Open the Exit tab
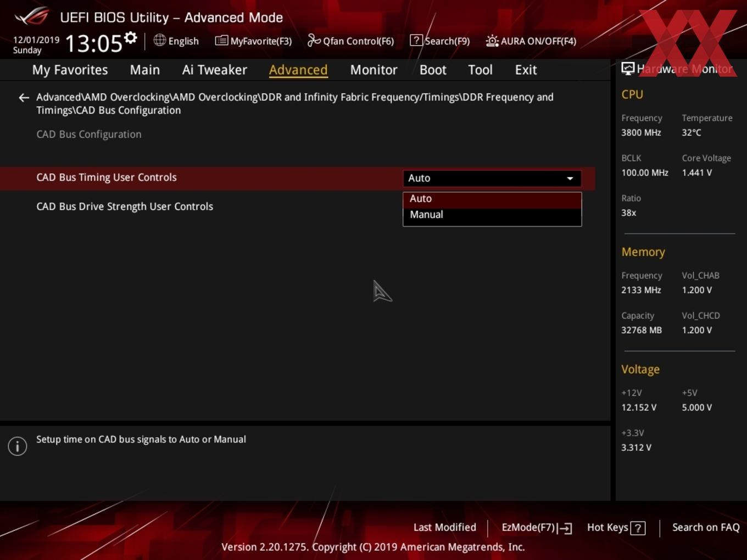This screenshot has height=560, width=747. tap(526, 70)
